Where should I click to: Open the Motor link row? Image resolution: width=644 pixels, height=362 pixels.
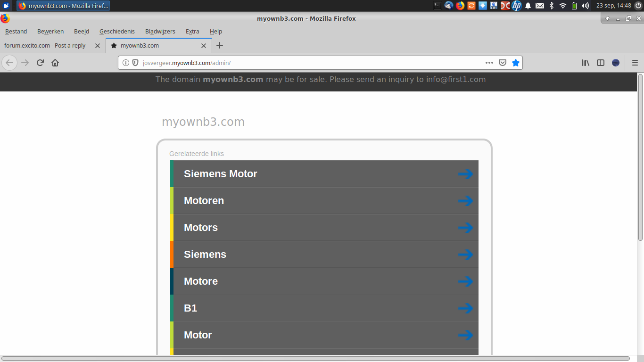tap(324, 335)
